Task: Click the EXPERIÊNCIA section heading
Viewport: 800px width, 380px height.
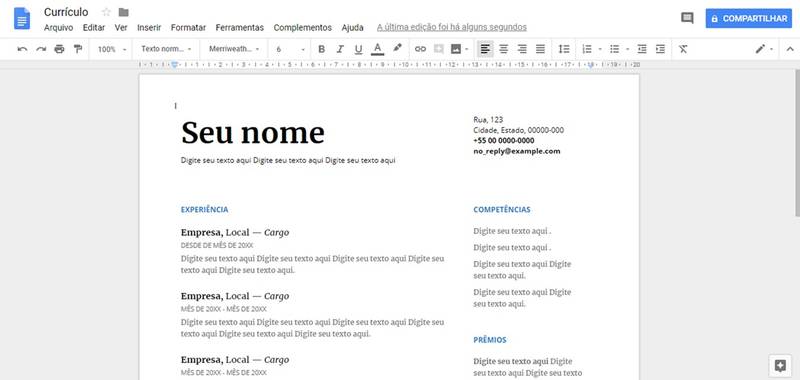Action: click(205, 210)
